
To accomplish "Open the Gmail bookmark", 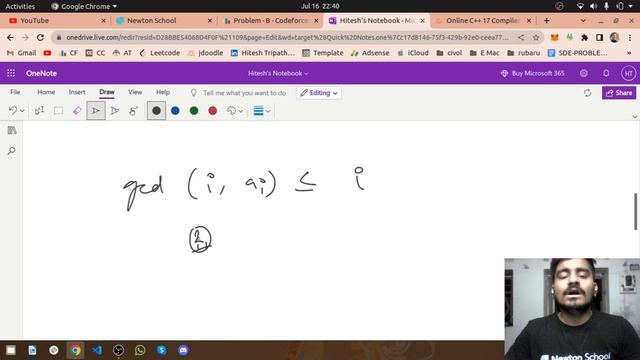I will point(22,53).
